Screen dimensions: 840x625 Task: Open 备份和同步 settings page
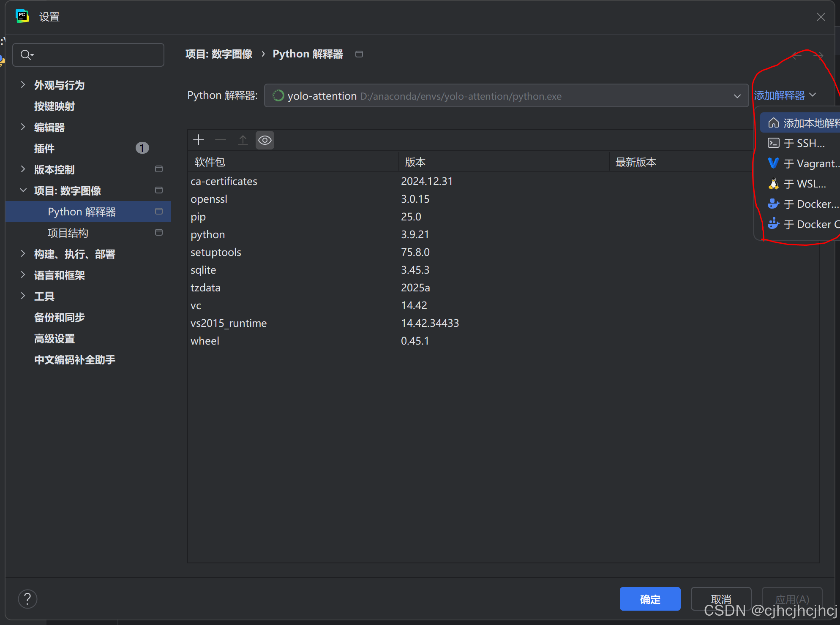coord(60,317)
